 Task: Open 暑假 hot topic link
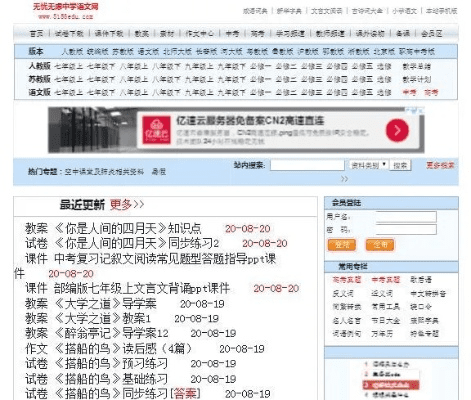pos(159,172)
